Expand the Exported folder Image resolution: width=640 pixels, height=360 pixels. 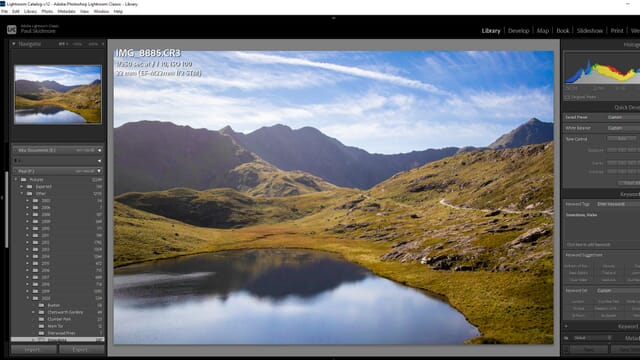[x=22, y=187]
